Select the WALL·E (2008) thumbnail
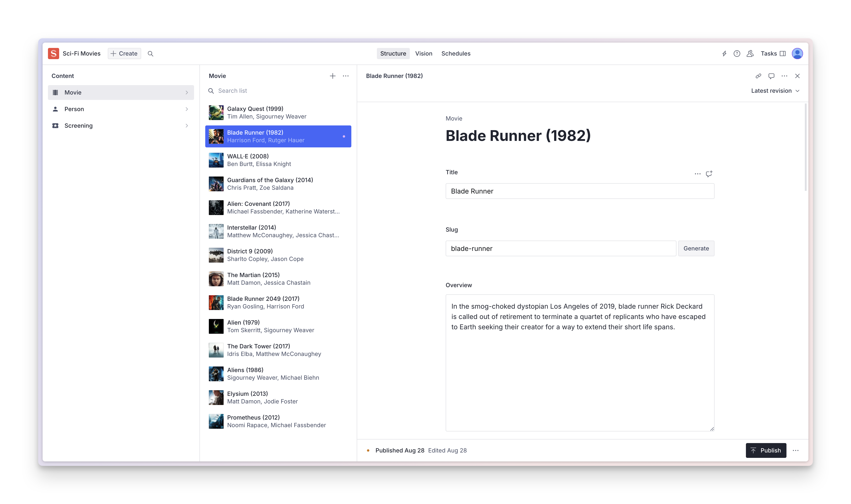This screenshot has width=851, height=504. (216, 160)
